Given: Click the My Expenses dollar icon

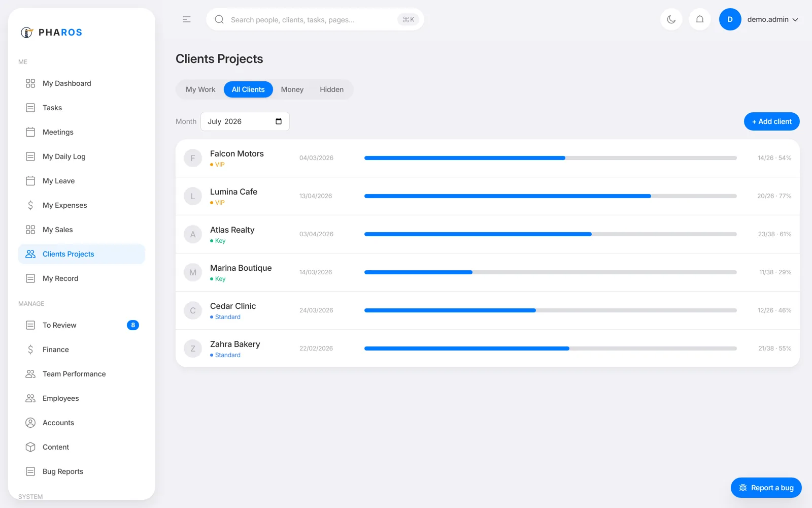Looking at the screenshot, I should [30, 205].
